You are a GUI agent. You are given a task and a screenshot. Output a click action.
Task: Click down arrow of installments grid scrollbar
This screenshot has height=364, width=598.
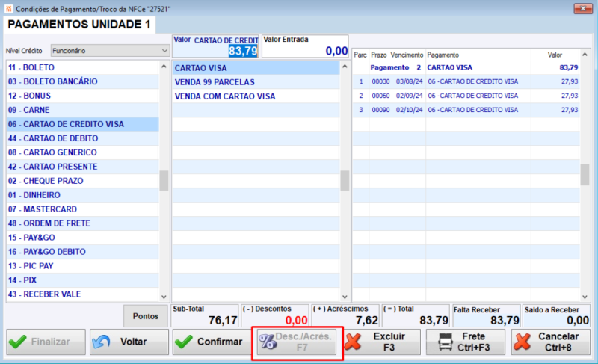585,297
